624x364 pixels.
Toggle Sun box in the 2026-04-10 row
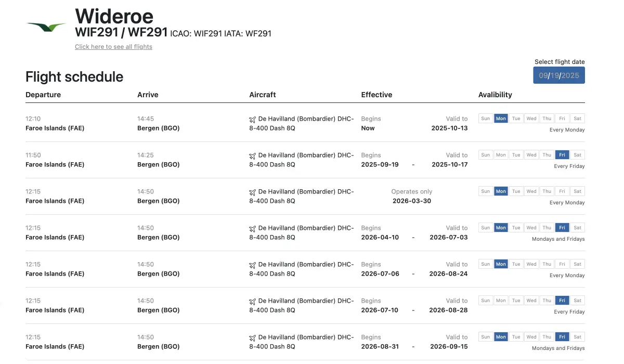pyautogui.click(x=486, y=228)
